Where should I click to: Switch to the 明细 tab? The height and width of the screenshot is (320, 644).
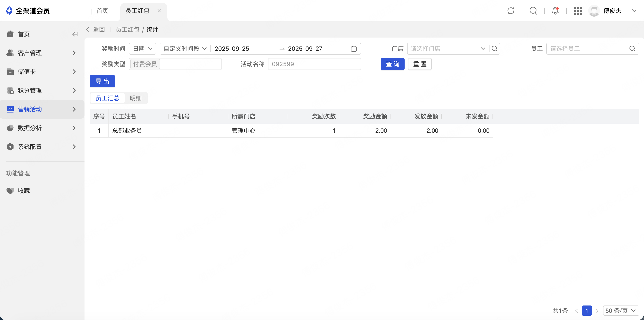coord(136,98)
